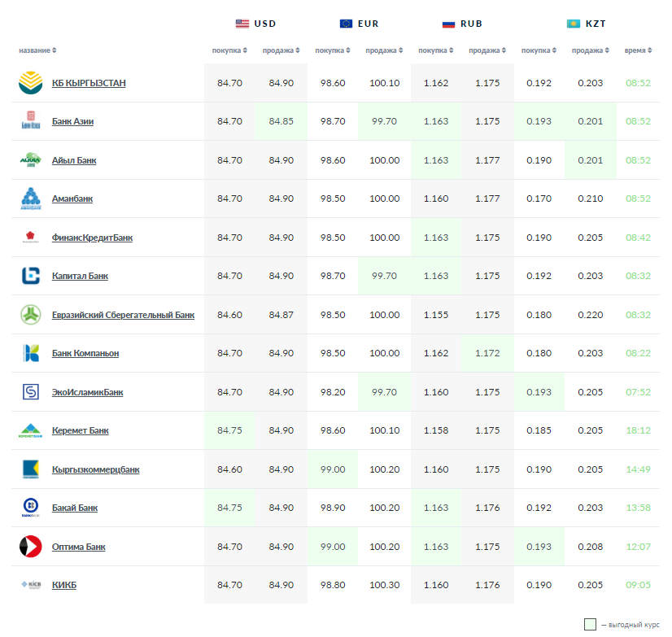The width and height of the screenshot is (672, 637).
Task: Click Керемет Банк highlighted USD rate 84.75
Action: [x=229, y=430]
